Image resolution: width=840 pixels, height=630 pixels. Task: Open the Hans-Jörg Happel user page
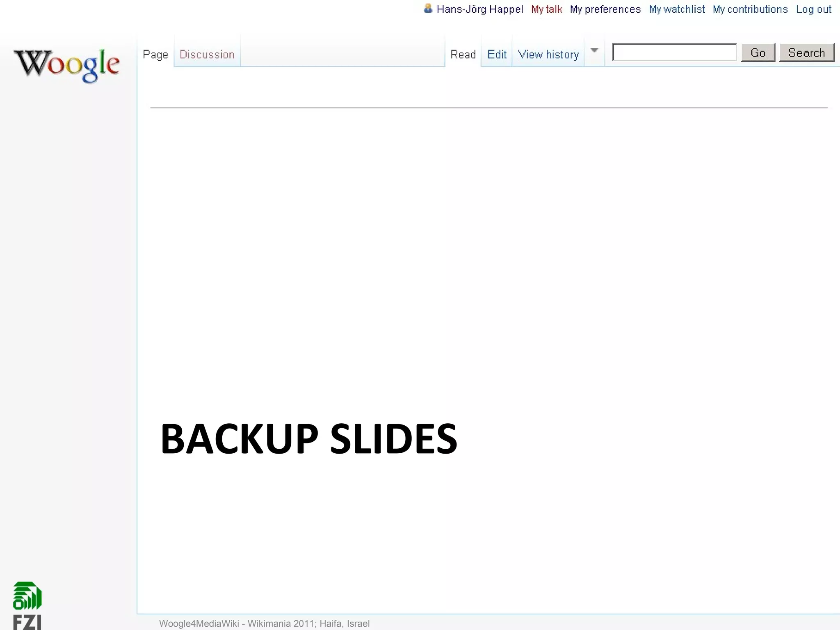pyautogui.click(x=479, y=9)
